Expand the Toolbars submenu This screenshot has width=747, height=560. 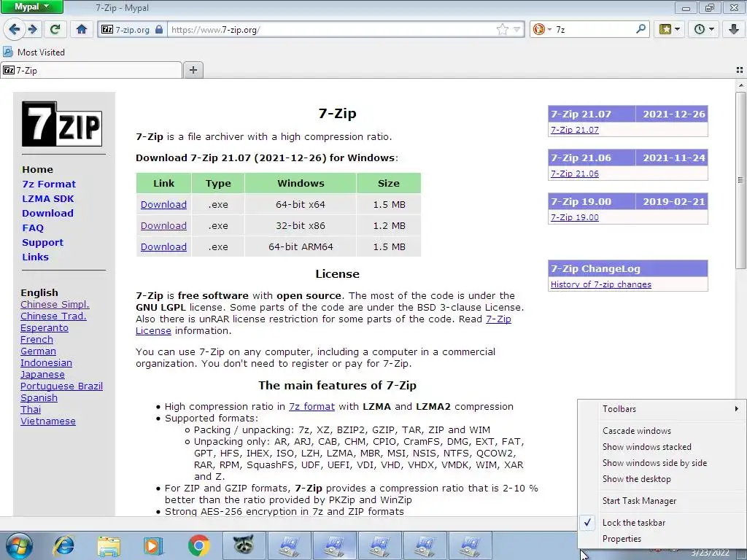tap(662, 409)
